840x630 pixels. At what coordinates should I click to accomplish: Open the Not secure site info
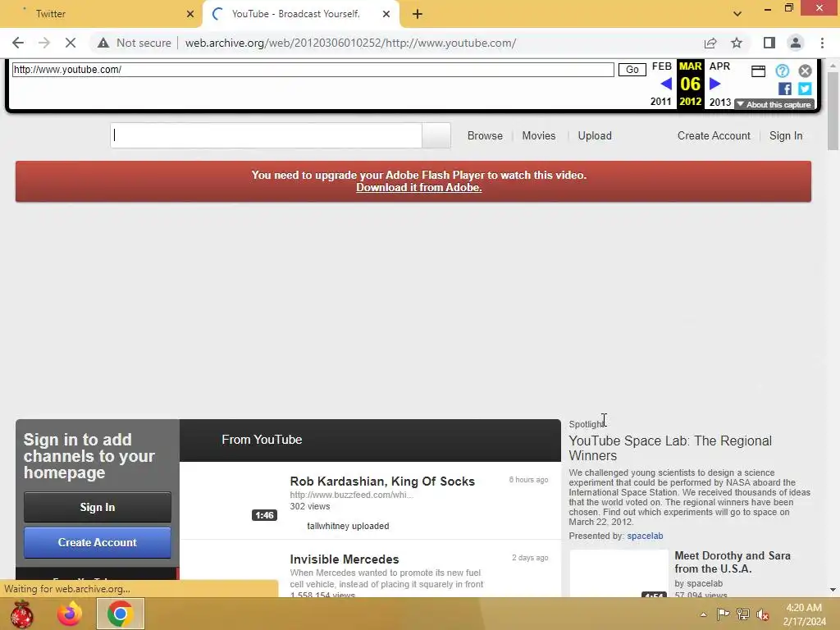tap(135, 43)
